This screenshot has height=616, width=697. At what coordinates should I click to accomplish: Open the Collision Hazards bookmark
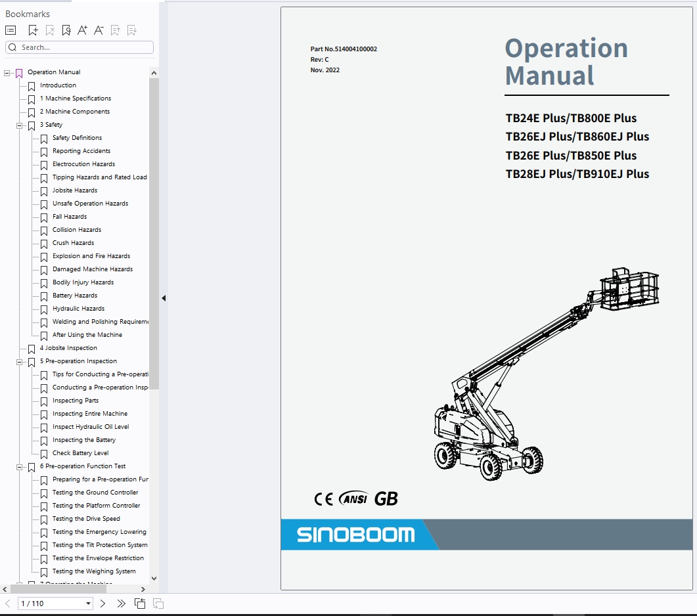[x=76, y=230]
